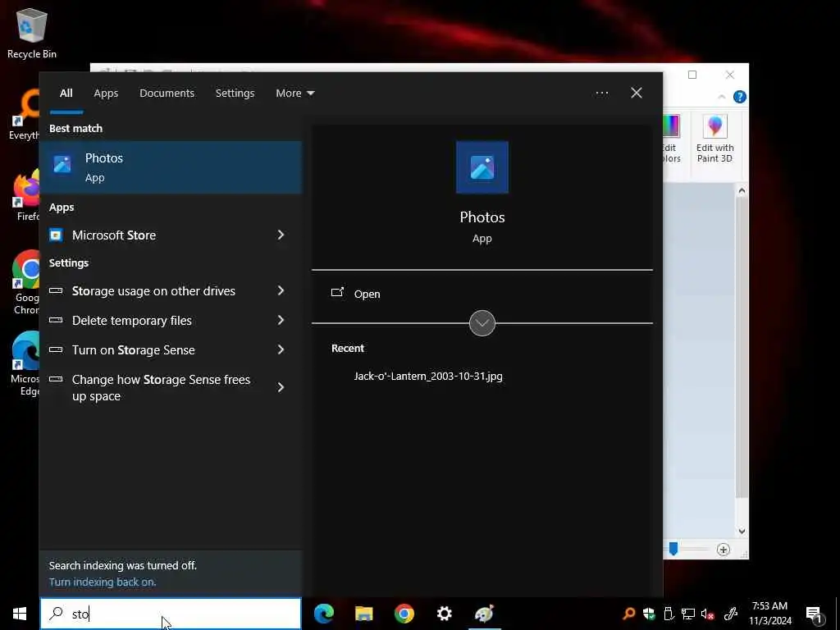Open Turn on Storage Sense setting
Screen dimensions: 840x630
(134, 349)
